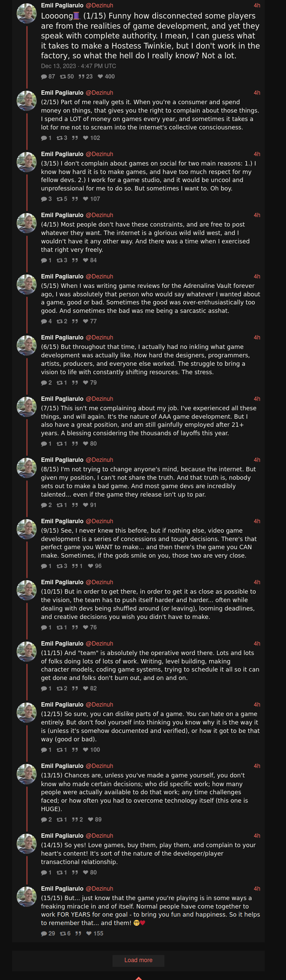The height and width of the screenshot is (980, 286).
Task: Click the quote icon on tweet 9/15
Action: pyautogui.click(x=75, y=566)
